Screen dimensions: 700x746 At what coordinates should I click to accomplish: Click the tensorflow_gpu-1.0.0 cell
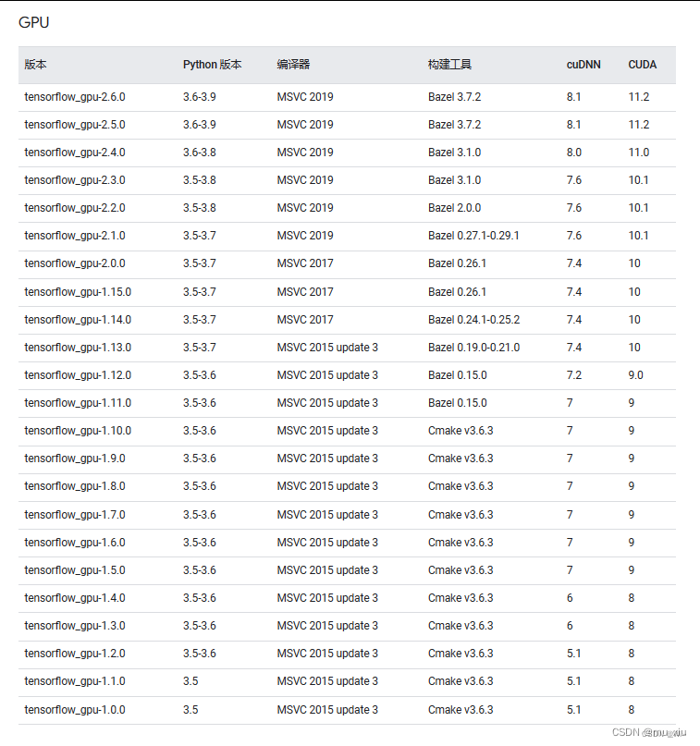[x=75, y=710]
